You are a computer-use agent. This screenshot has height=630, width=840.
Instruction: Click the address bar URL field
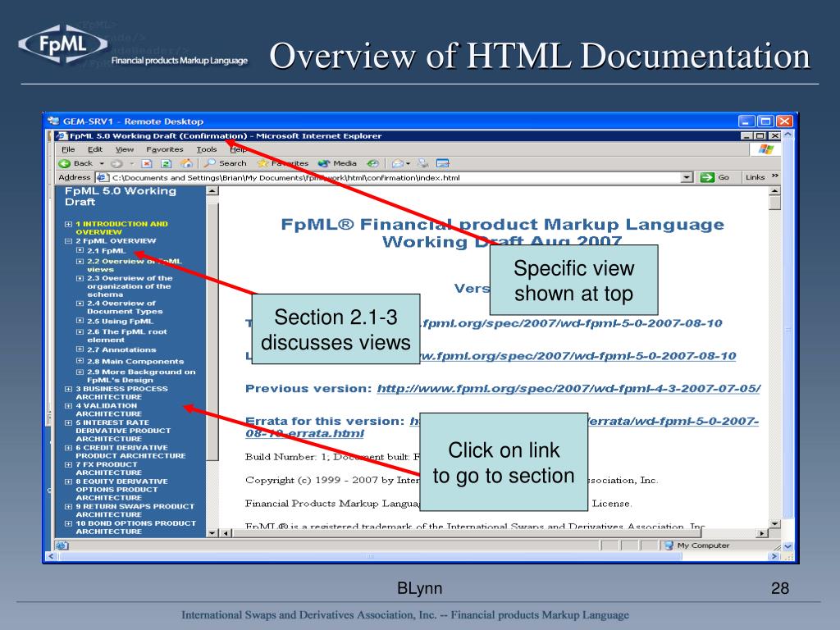(x=395, y=177)
